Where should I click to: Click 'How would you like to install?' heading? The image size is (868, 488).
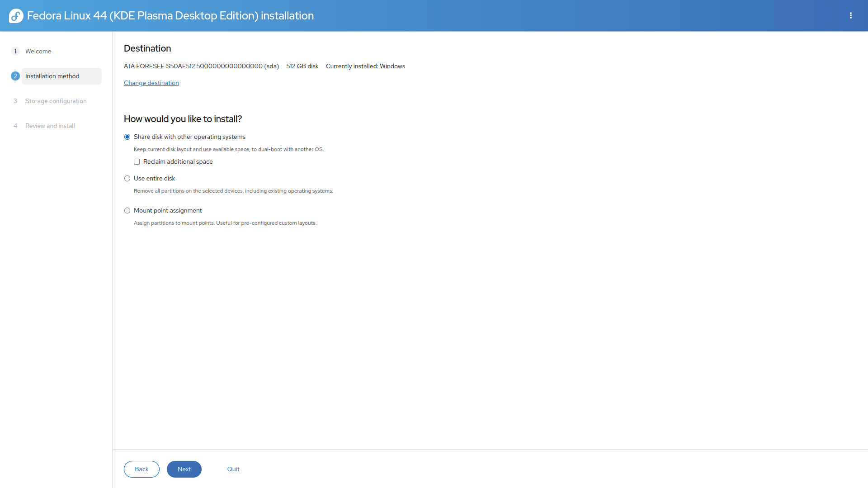[183, 119]
